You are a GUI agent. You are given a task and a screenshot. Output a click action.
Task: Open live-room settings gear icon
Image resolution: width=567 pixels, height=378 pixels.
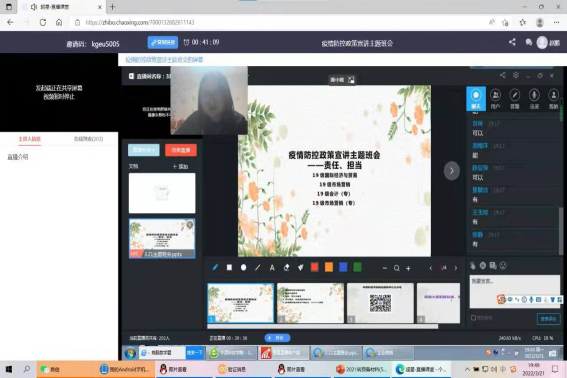pyautogui.click(x=516, y=75)
